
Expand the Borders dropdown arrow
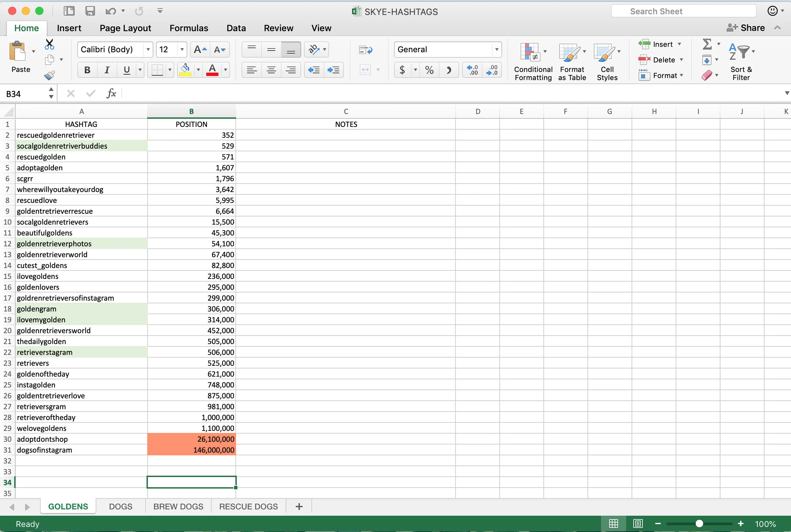click(x=170, y=70)
